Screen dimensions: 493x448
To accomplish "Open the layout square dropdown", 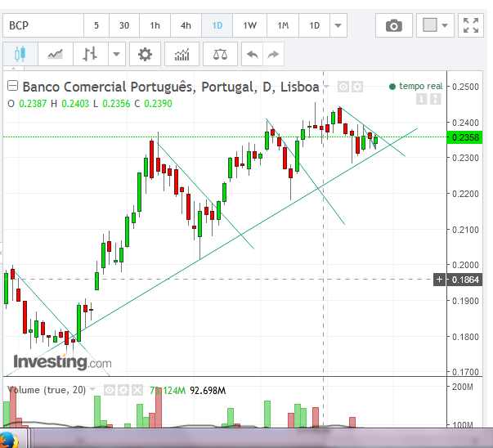I will (435, 25).
